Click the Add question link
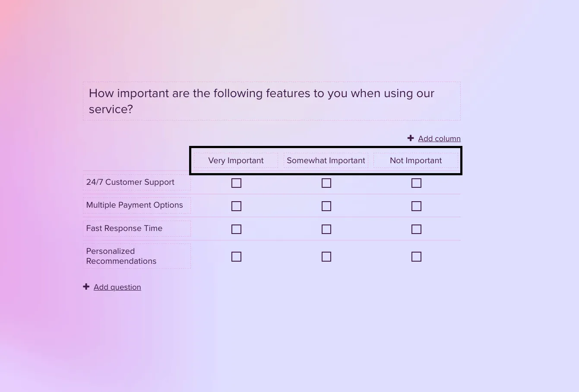The image size is (579, 392). [117, 287]
